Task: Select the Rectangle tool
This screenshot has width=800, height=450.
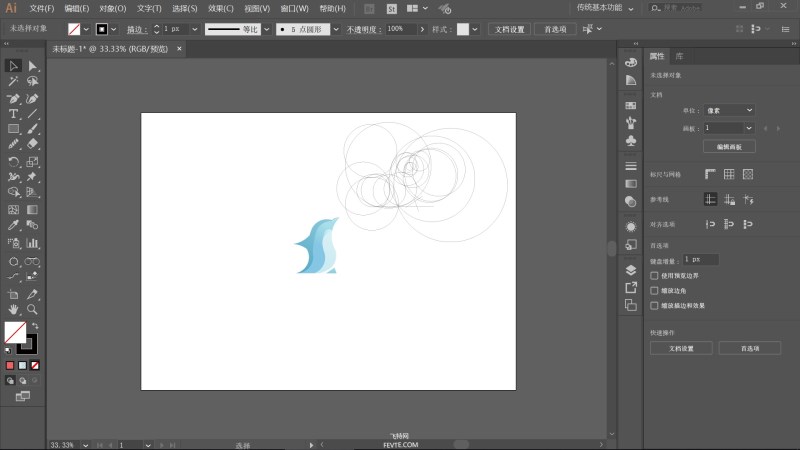Action: click(x=13, y=129)
